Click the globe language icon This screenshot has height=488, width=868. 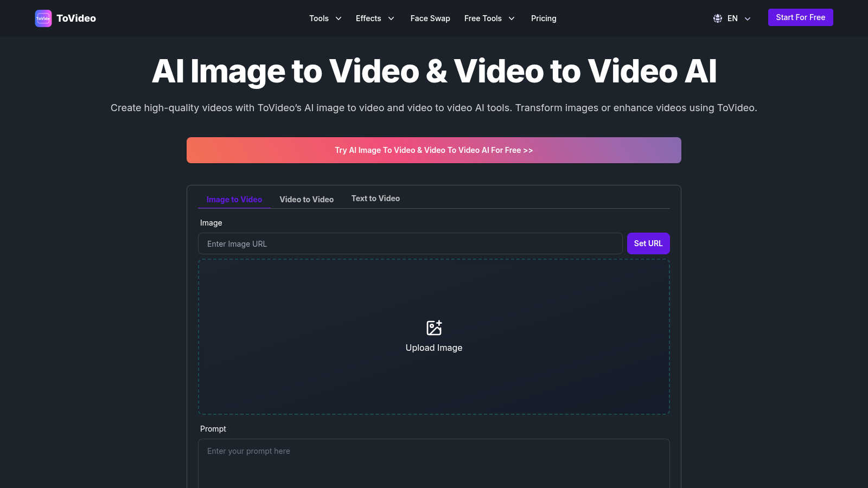(x=718, y=18)
